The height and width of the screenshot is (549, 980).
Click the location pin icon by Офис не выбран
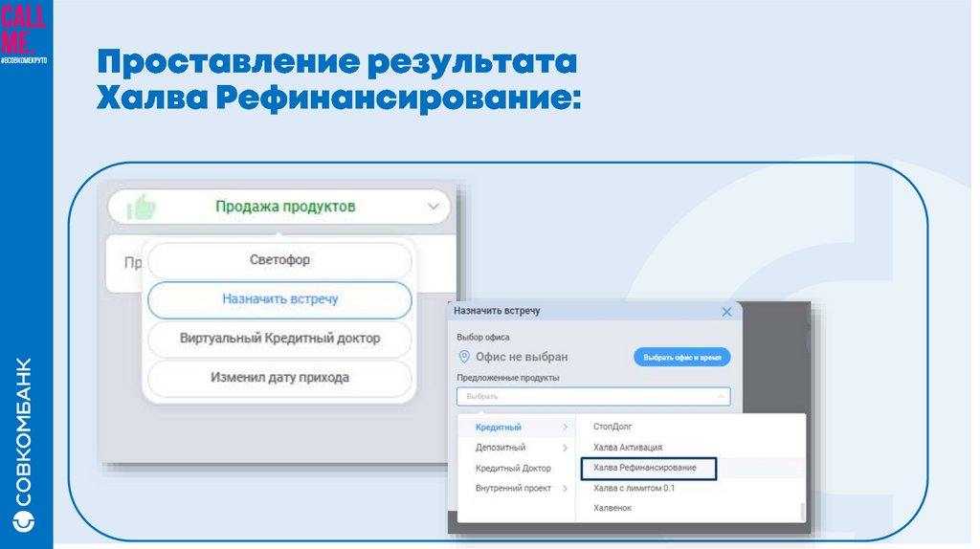tap(464, 357)
